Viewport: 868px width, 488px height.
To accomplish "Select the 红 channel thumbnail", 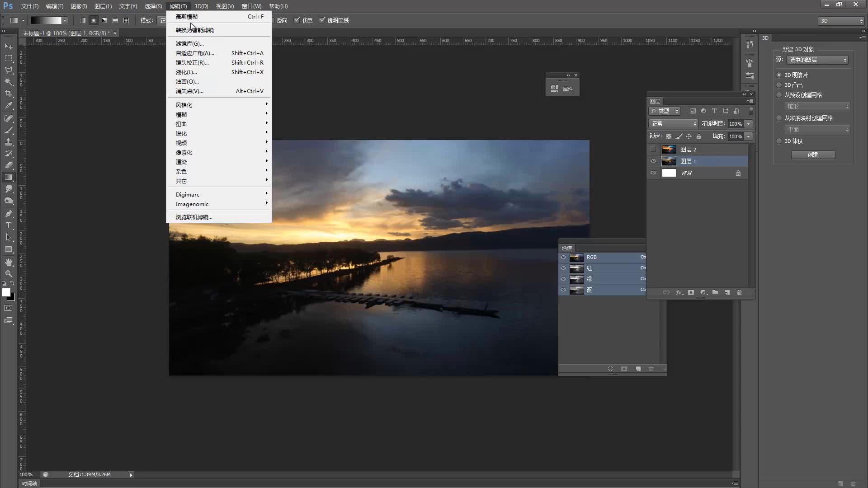I will coord(576,268).
